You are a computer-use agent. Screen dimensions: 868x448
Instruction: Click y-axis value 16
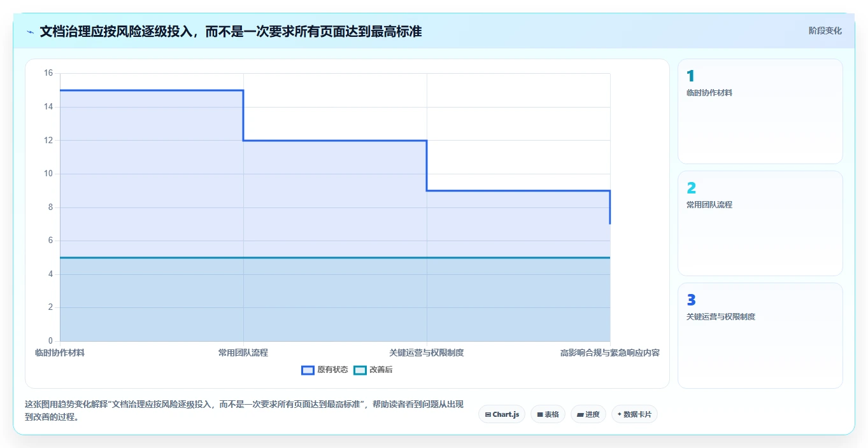[x=48, y=73]
